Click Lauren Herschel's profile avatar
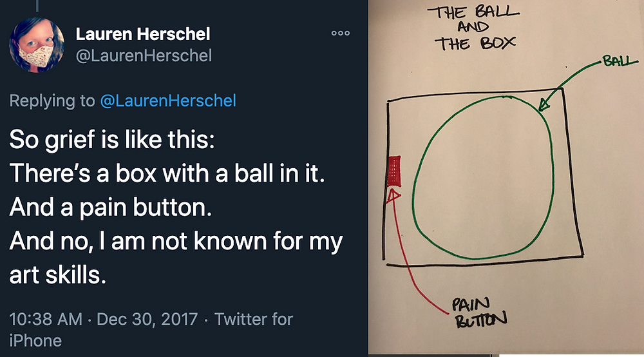The width and height of the screenshot is (644, 357). 37,44
